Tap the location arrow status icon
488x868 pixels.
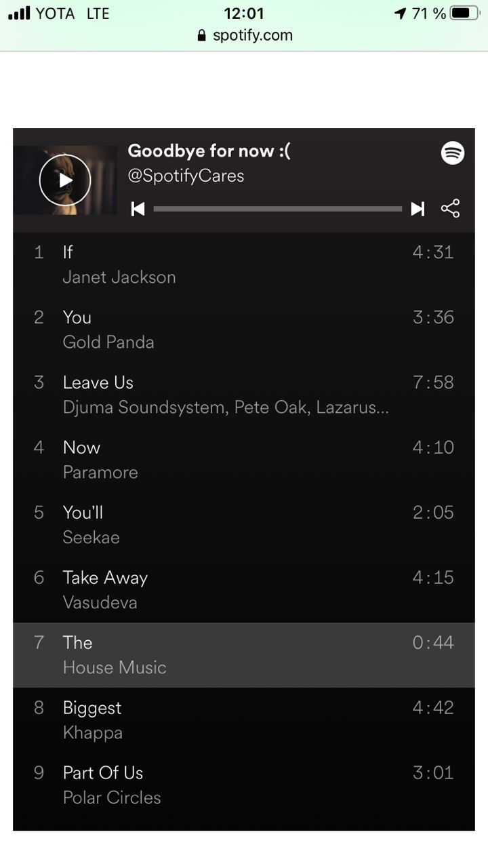pos(401,14)
